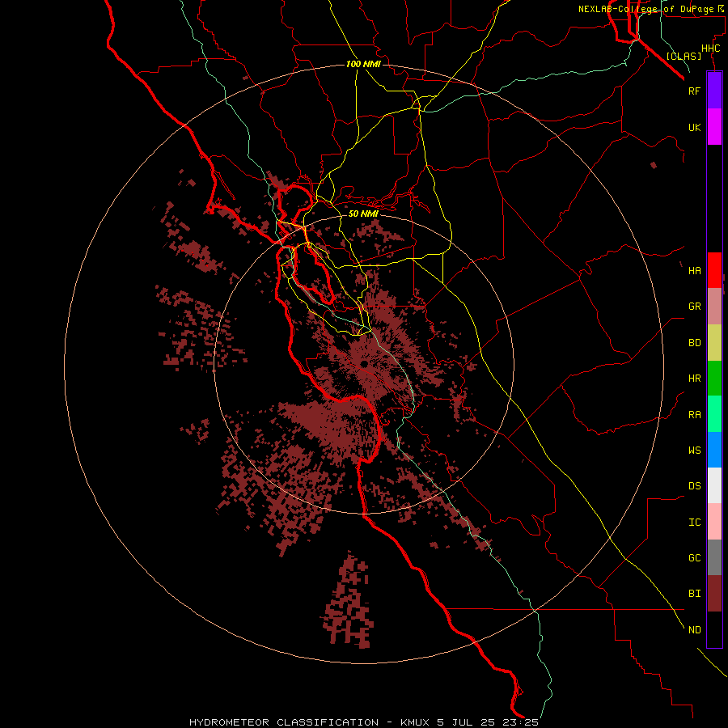The height and width of the screenshot is (728, 728).
Task: Click the 100 NMI range ring label
Action: (363, 64)
